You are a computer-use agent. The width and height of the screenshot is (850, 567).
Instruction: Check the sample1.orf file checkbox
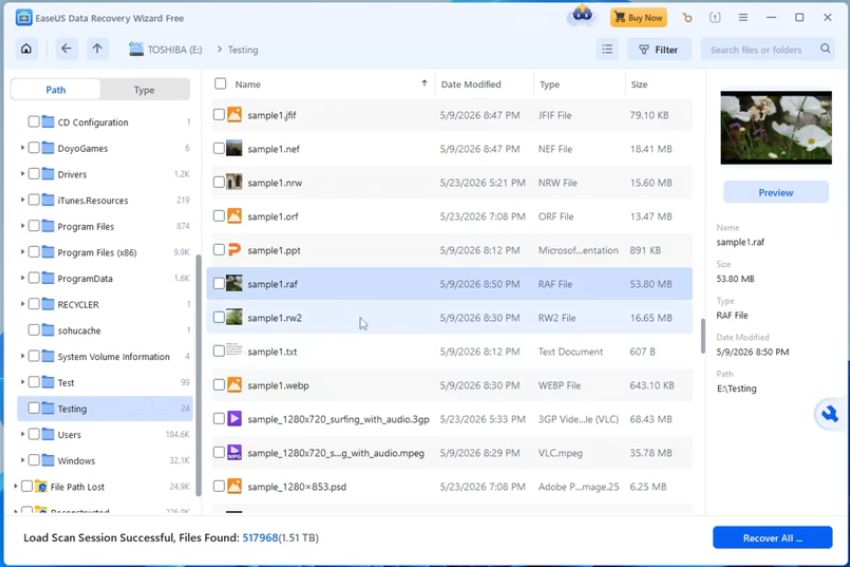tap(218, 216)
